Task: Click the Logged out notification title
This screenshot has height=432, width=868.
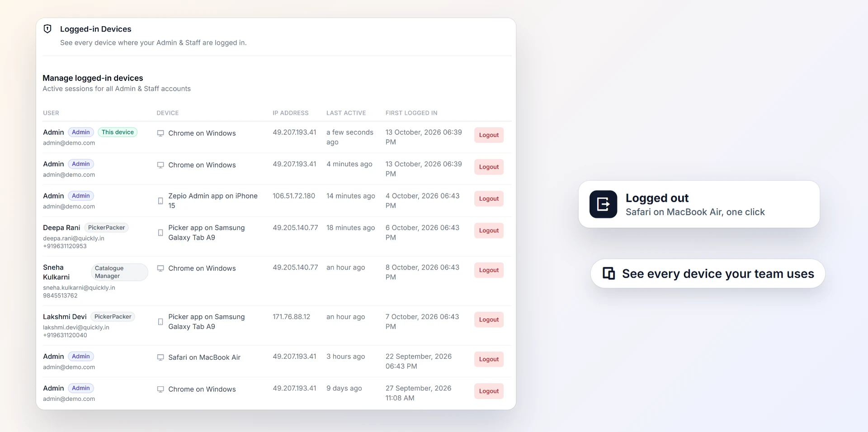Action: click(x=657, y=198)
